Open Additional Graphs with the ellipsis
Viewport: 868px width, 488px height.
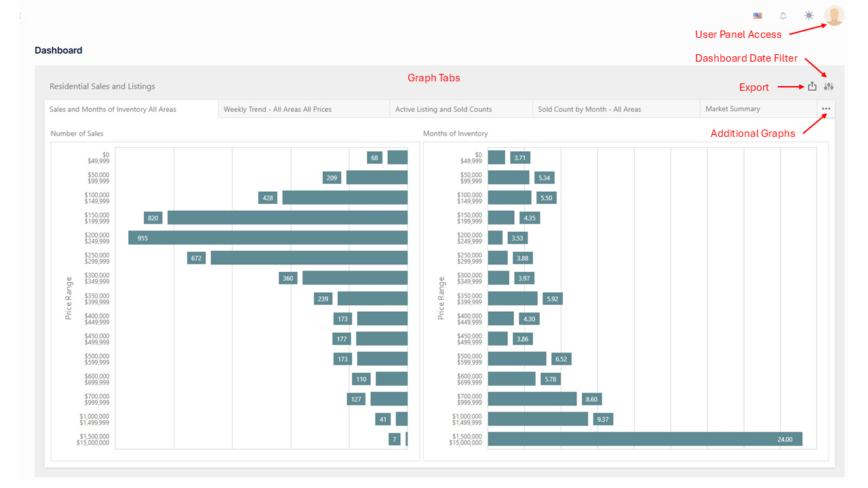[x=826, y=108]
